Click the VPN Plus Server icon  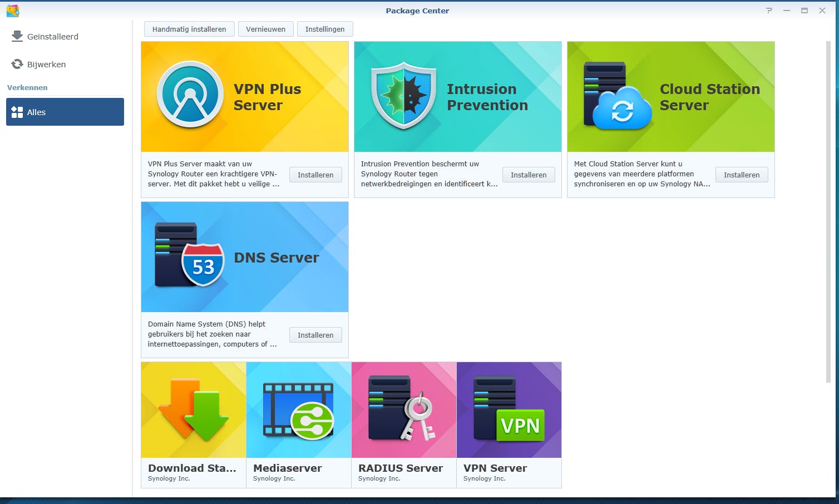pos(190,95)
